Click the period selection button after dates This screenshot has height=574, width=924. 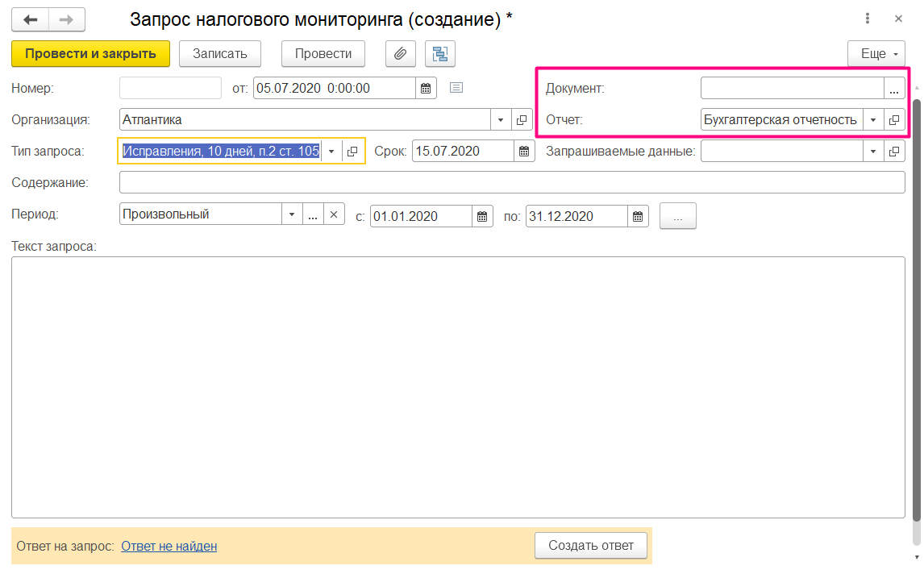(677, 215)
